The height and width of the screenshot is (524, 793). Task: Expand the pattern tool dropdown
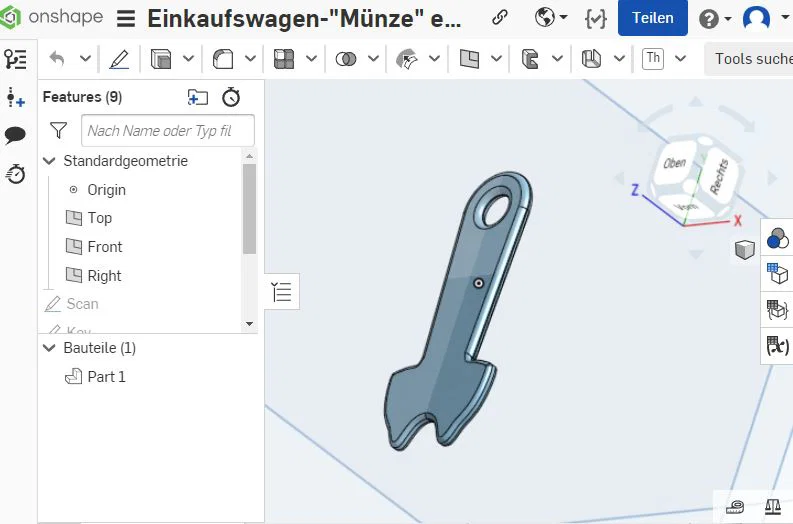click(x=312, y=59)
